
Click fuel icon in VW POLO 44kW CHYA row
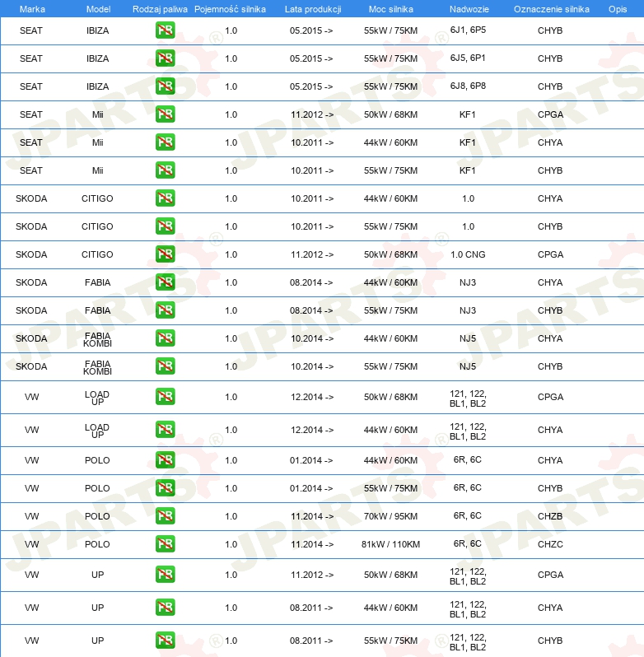pos(165,460)
